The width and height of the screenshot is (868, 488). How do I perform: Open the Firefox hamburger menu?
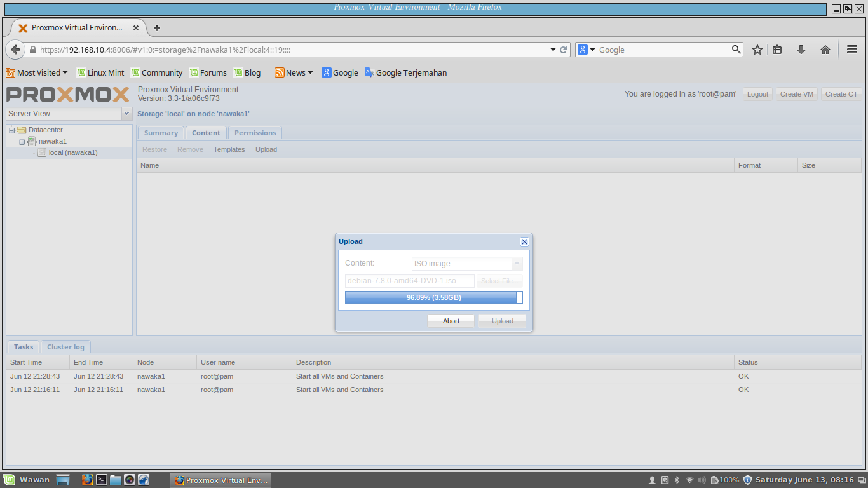click(852, 50)
